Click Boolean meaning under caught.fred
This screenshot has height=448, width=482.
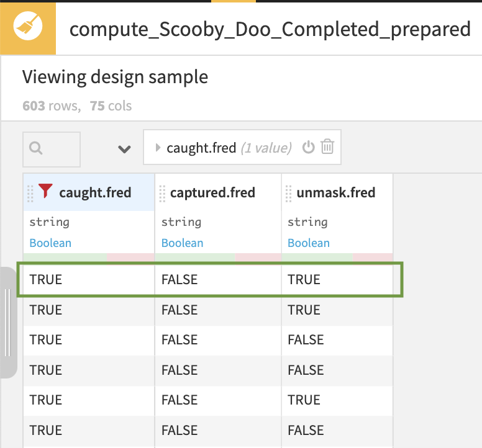point(50,243)
